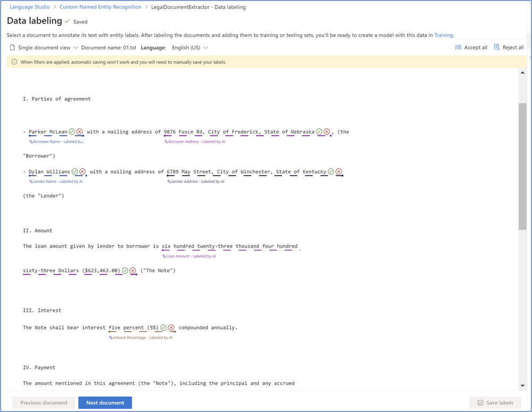Click the Lender Name AI label tag
Image resolution: width=532 pixels, height=412 pixels.
point(56,182)
